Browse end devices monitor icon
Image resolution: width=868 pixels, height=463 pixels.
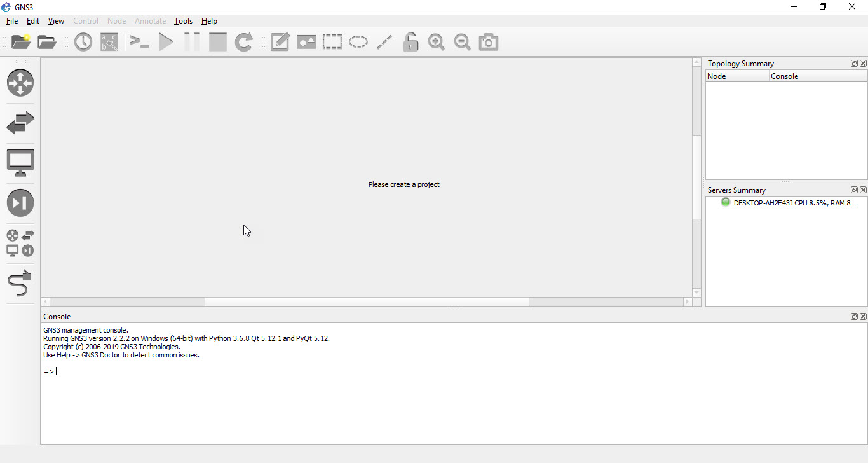(x=20, y=163)
